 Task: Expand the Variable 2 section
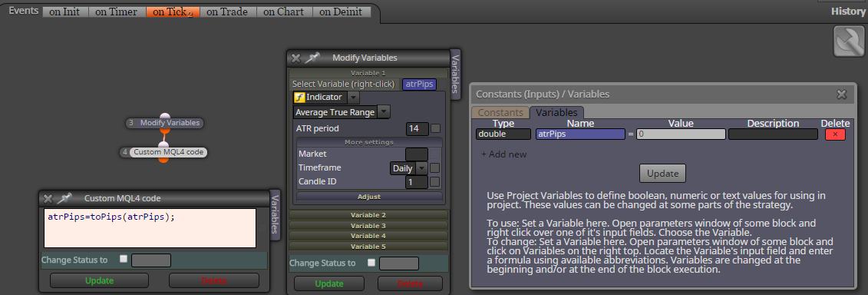[x=368, y=215]
